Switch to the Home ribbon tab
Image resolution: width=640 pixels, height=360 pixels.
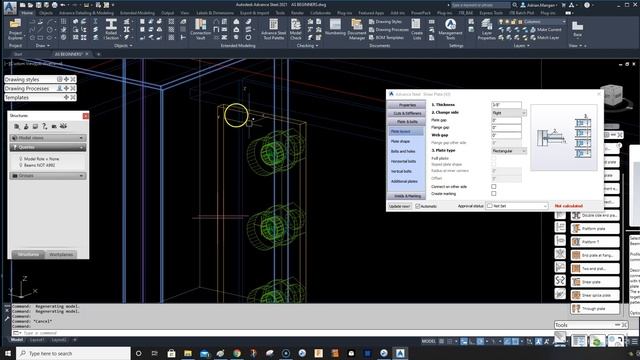coord(27,13)
